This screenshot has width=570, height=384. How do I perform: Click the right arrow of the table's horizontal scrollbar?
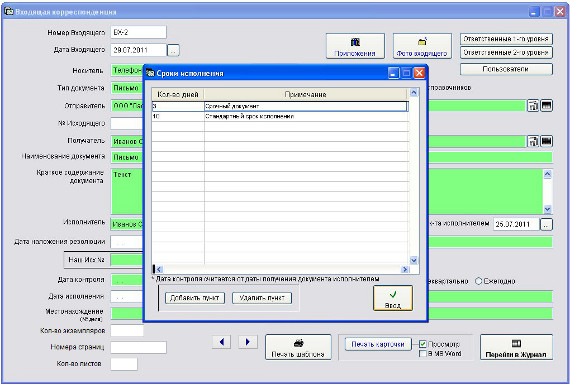click(405, 269)
